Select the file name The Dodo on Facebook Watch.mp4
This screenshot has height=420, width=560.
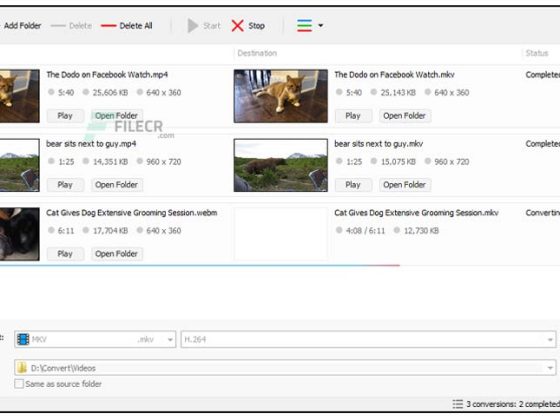coord(107,75)
